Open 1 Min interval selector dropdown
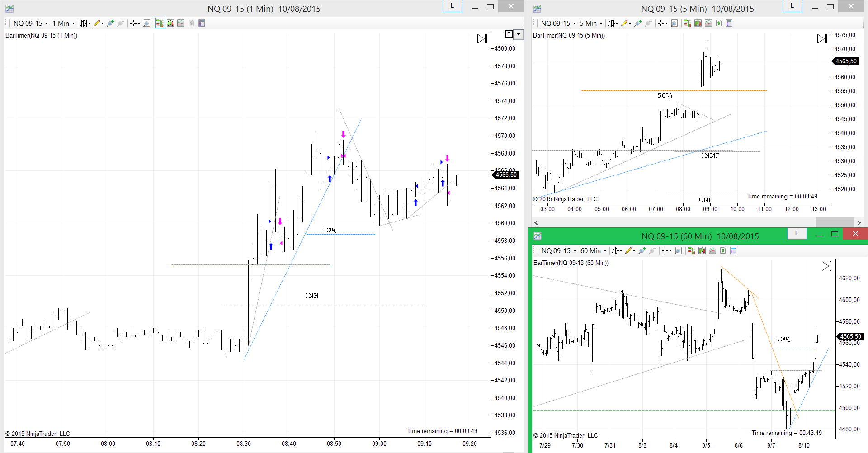Image resolution: width=868 pixels, height=453 pixels. click(x=64, y=23)
